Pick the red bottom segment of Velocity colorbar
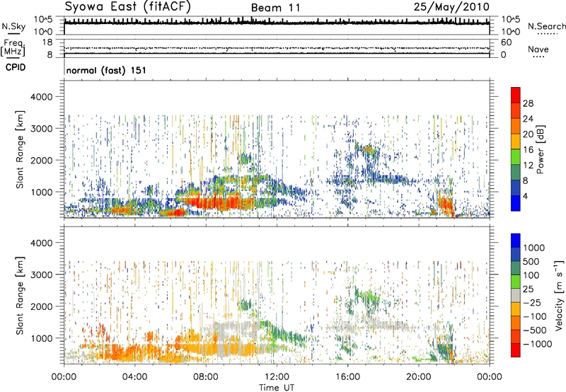 pyautogui.click(x=516, y=350)
